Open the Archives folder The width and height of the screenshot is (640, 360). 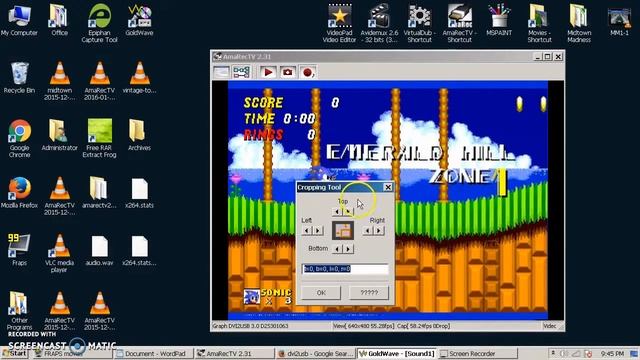[139, 135]
